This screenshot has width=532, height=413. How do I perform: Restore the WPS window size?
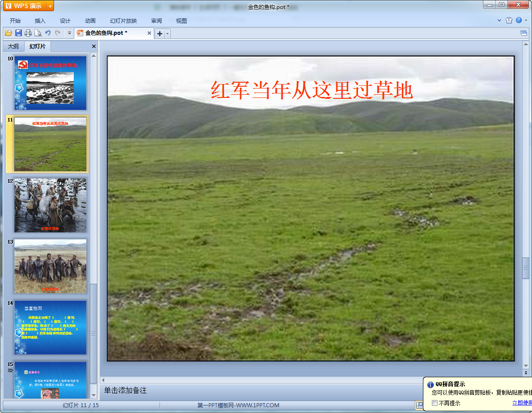502,5
